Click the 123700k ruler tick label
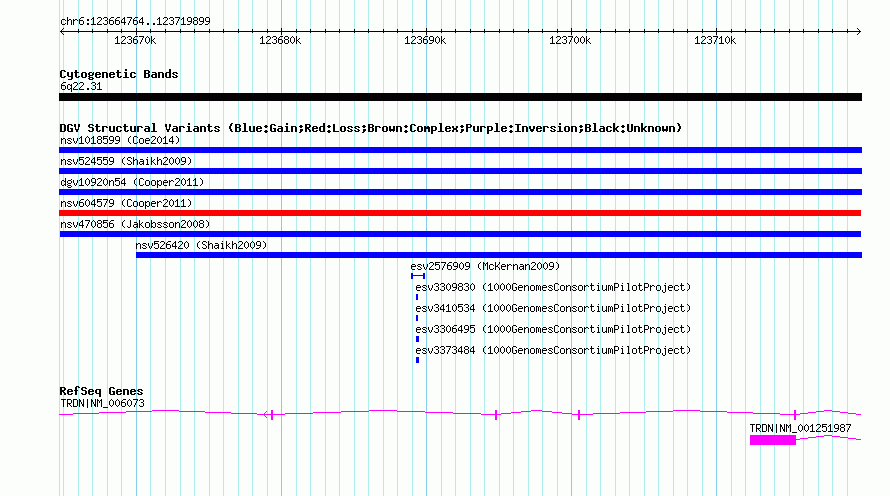Image resolution: width=890 pixels, height=496 pixels. point(570,40)
